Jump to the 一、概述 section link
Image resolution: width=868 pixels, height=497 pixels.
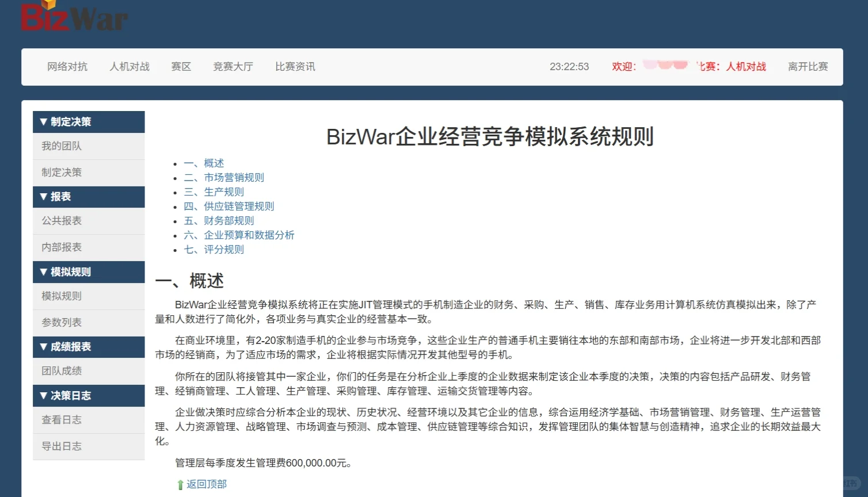204,163
